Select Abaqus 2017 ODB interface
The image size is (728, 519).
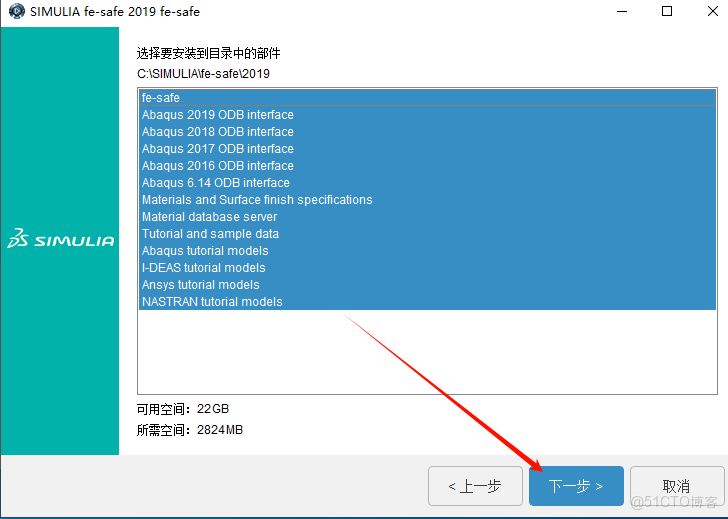click(x=427, y=149)
